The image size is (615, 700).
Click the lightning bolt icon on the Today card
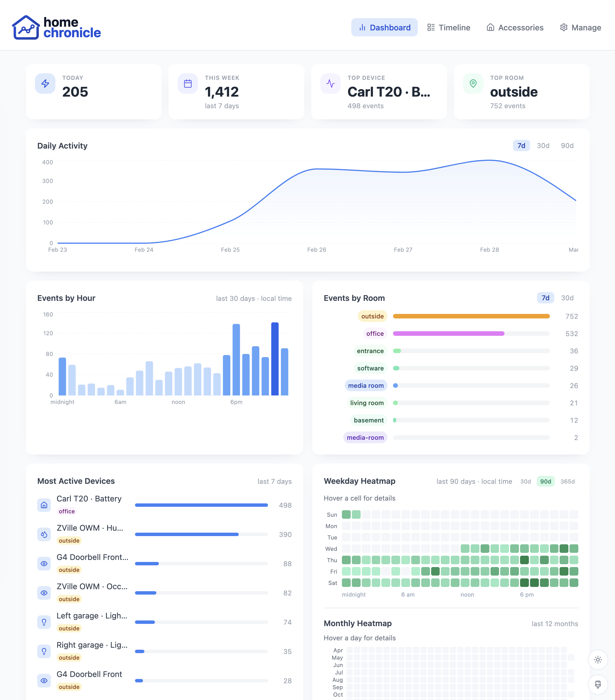tap(45, 83)
